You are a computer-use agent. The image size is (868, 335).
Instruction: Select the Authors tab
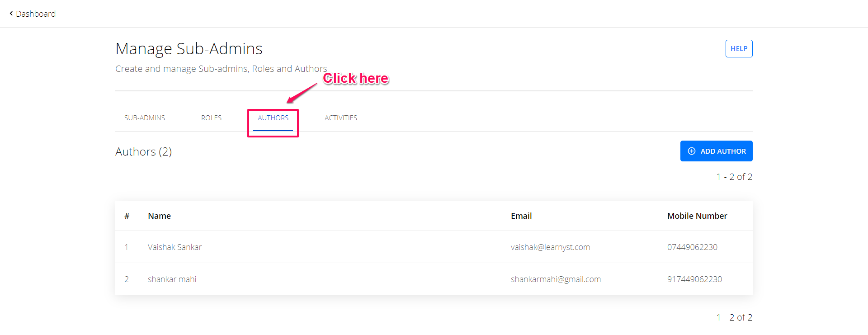point(273,118)
